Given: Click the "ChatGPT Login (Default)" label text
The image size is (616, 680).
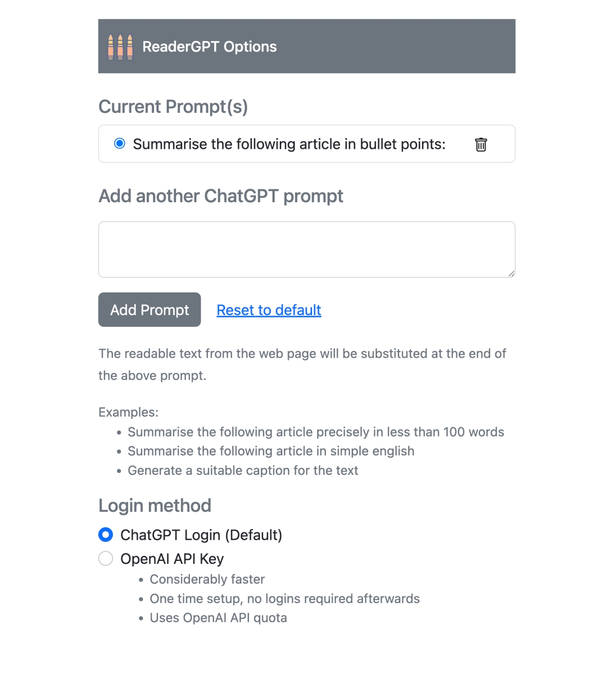Looking at the screenshot, I should coord(201,535).
